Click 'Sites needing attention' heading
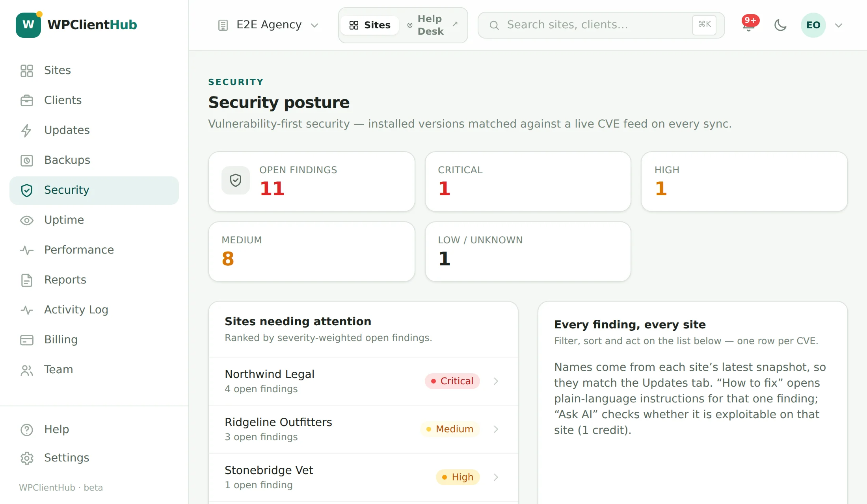The image size is (867, 504). 298,321
